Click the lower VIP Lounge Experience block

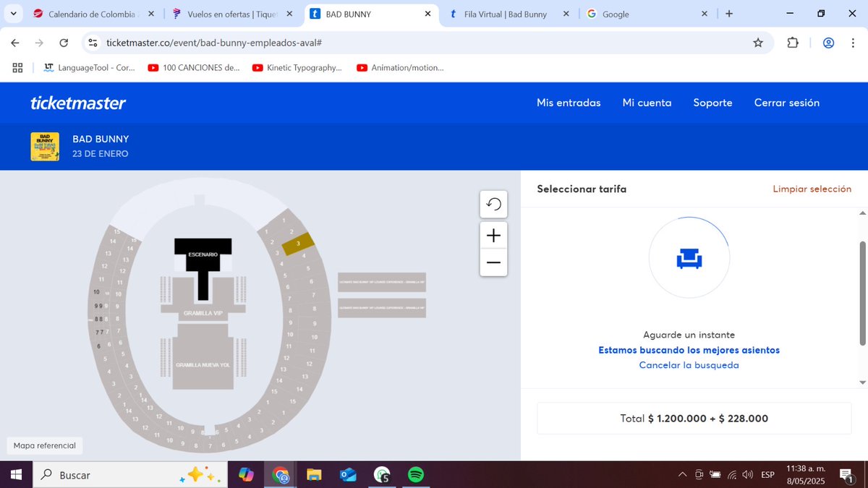pos(382,308)
